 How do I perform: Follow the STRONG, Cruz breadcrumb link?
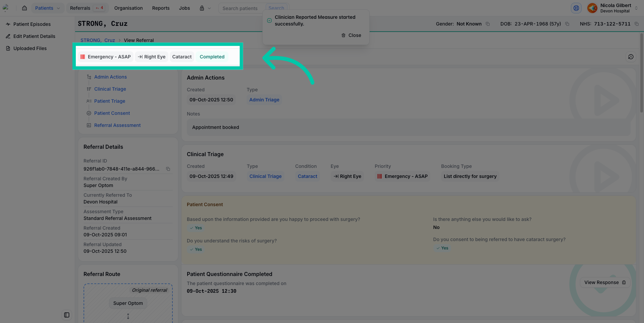98,40
